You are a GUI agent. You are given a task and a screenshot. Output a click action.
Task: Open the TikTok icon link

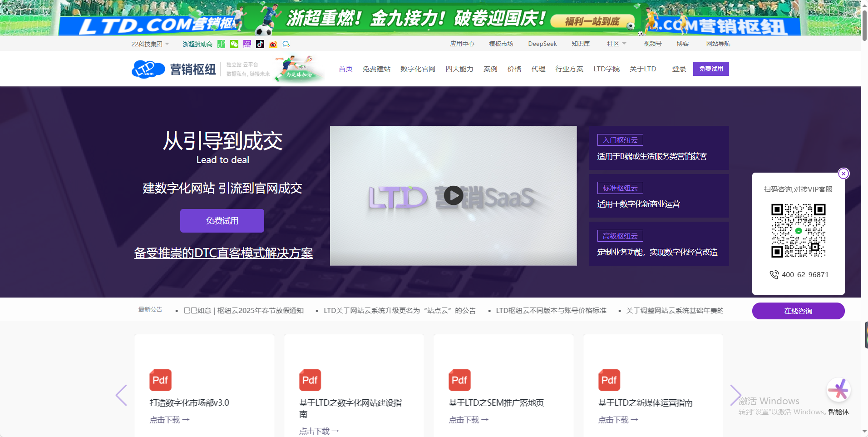(260, 44)
